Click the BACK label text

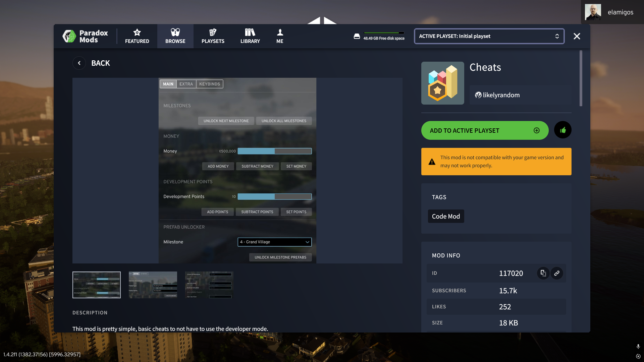(x=101, y=63)
